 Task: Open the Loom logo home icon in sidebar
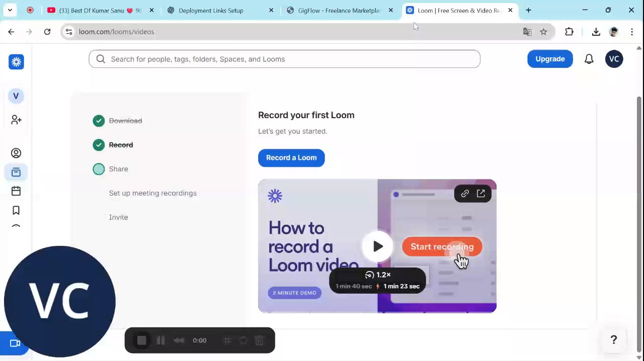tap(16, 62)
